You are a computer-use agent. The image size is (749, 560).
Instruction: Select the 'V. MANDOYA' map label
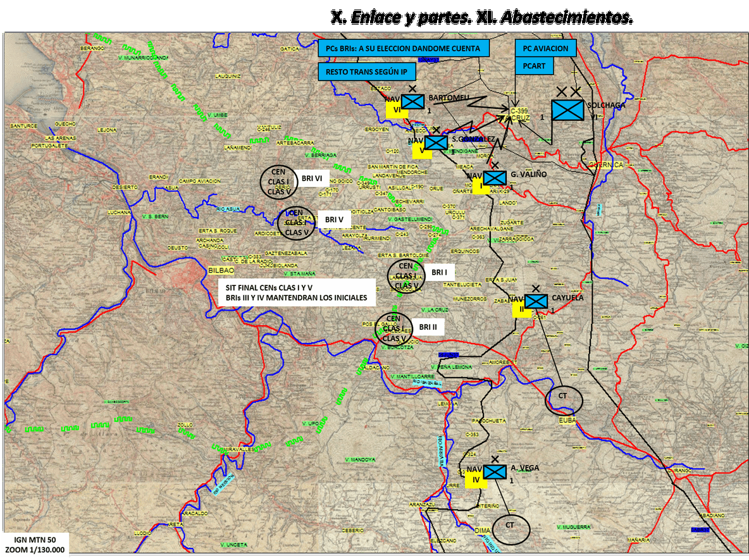coord(360,459)
